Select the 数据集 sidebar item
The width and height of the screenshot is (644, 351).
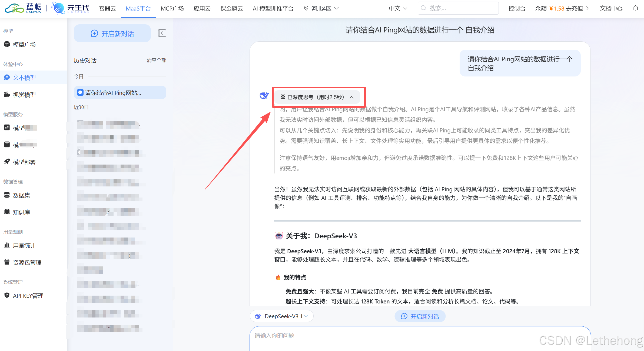[34, 195]
